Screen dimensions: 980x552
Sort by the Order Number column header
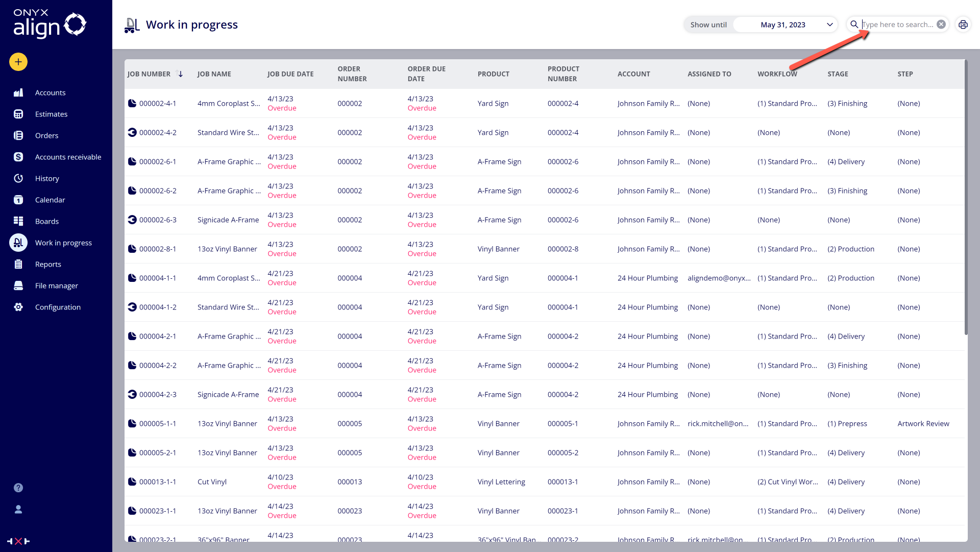pyautogui.click(x=352, y=74)
